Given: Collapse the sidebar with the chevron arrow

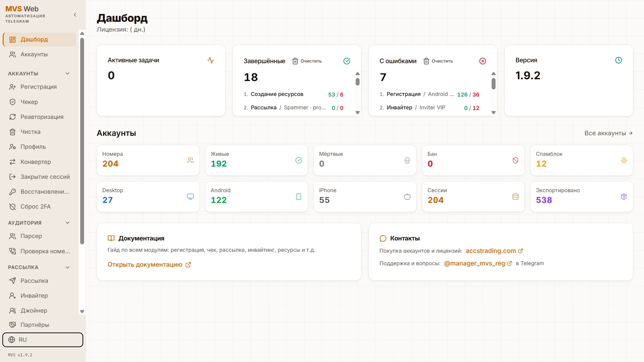Looking at the screenshot, I should (x=75, y=15).
